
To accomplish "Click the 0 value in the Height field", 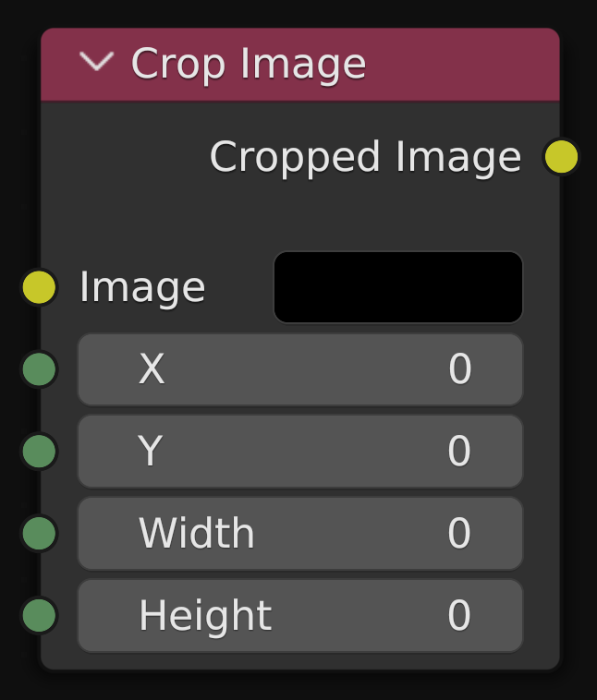I will [459, 616].
